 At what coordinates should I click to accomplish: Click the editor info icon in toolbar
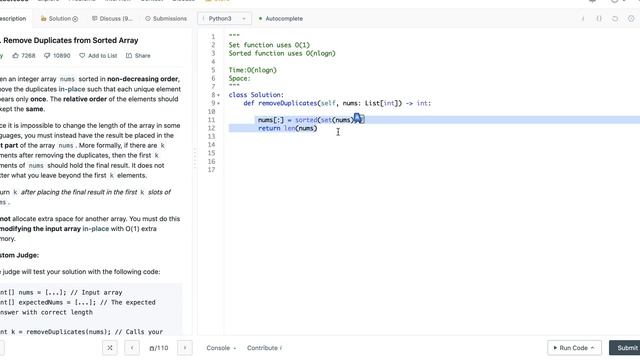click(x=583, y=19)
